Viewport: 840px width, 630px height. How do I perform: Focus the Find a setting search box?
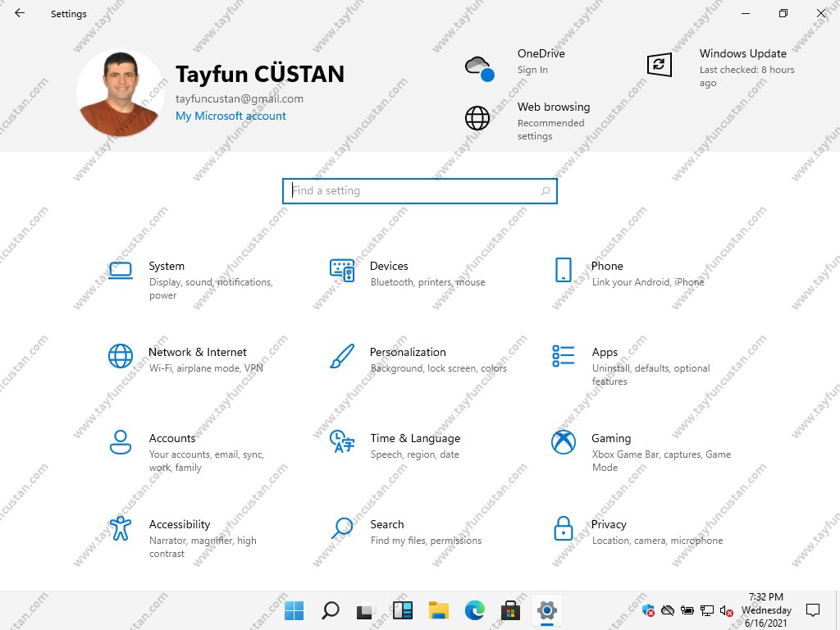419,190
